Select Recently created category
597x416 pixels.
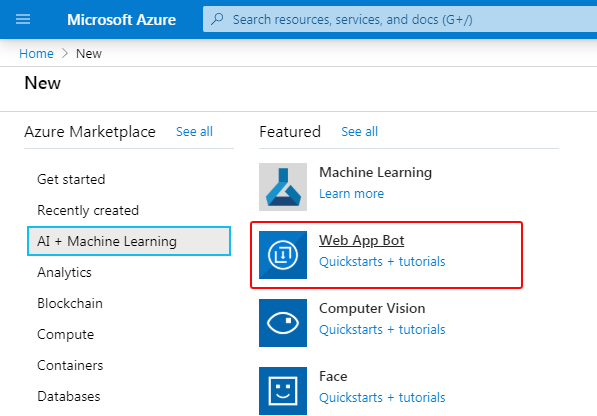(88, 210)
